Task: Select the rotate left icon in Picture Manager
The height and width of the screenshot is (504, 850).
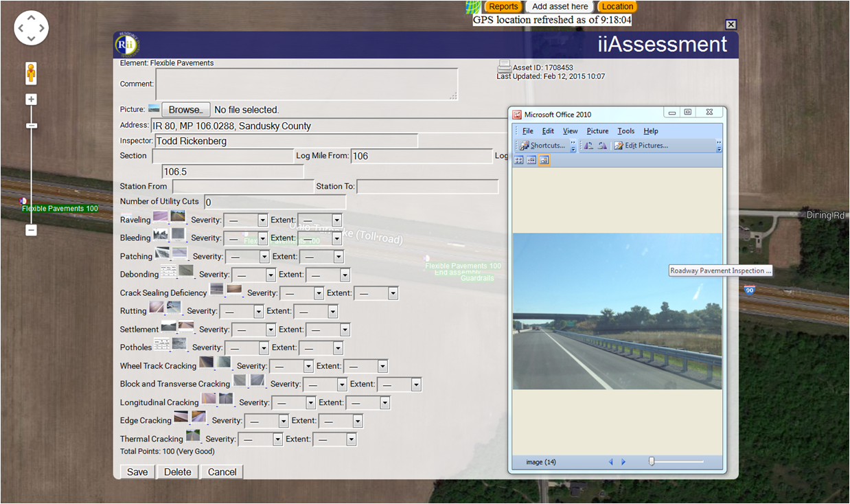Action: coord(590,145)
